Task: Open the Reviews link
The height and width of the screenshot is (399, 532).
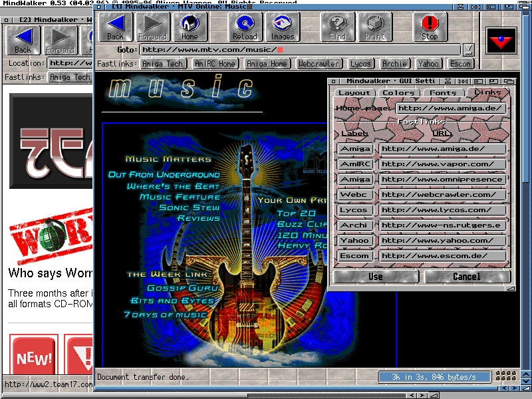Action: 198,218
